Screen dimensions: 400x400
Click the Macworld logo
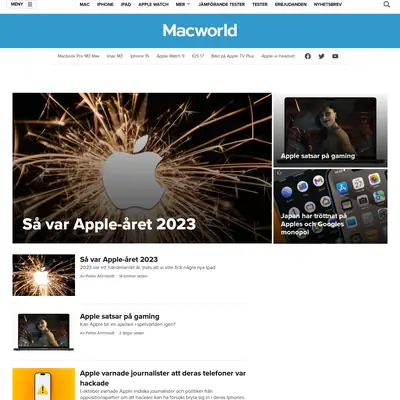pos(200,30)
